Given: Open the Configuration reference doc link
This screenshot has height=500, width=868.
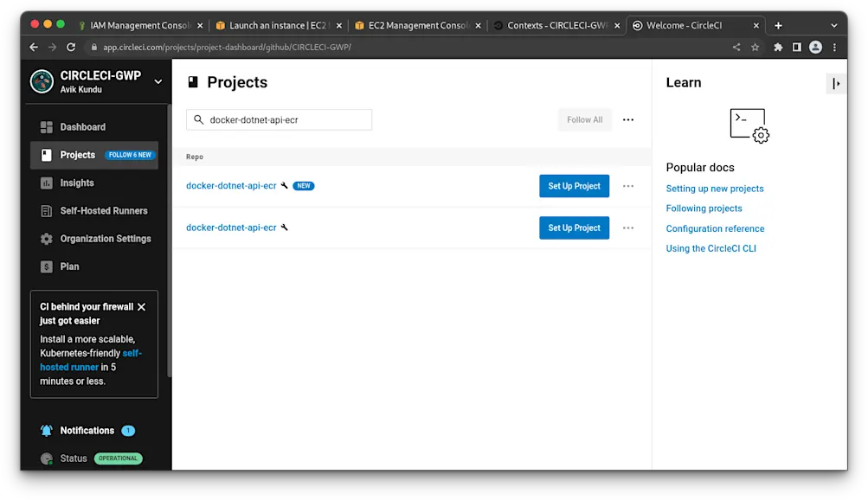Looking at the screenshot, I should click(x=715, y=228).
